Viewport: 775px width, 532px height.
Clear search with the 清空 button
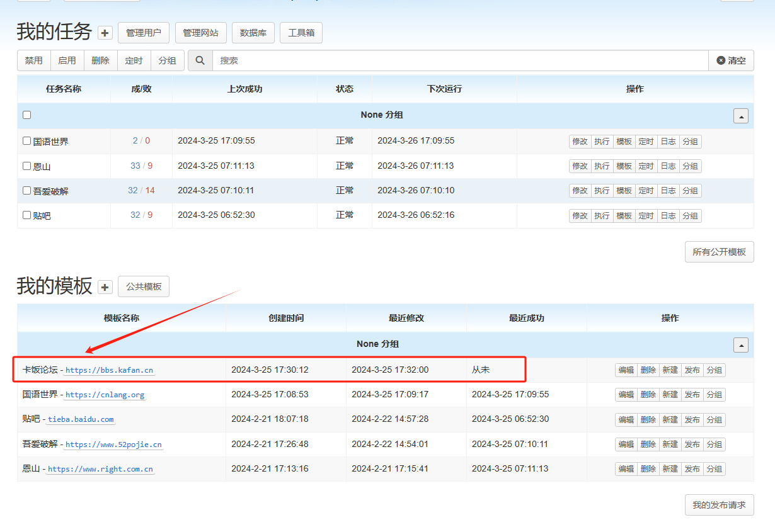[731, 60]
